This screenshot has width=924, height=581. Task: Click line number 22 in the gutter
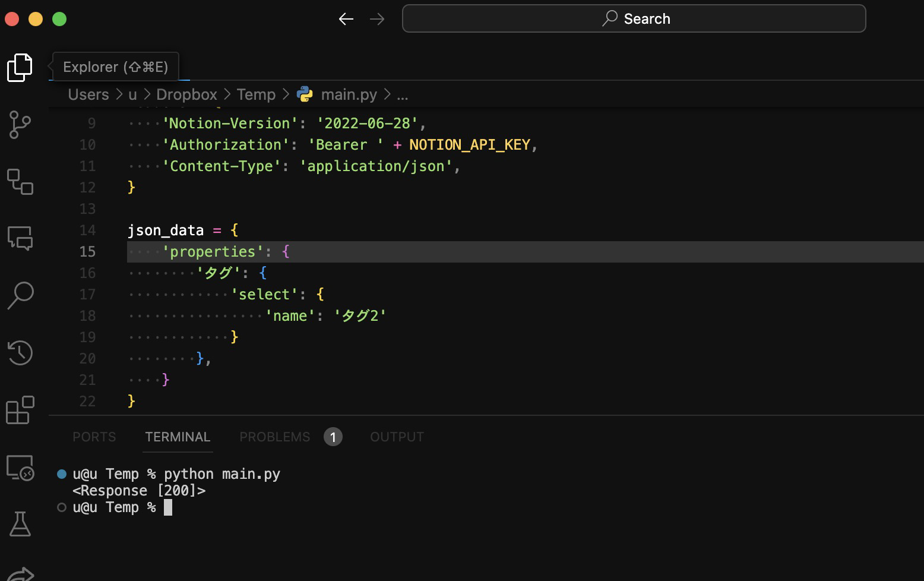click(x=87, y=402)
